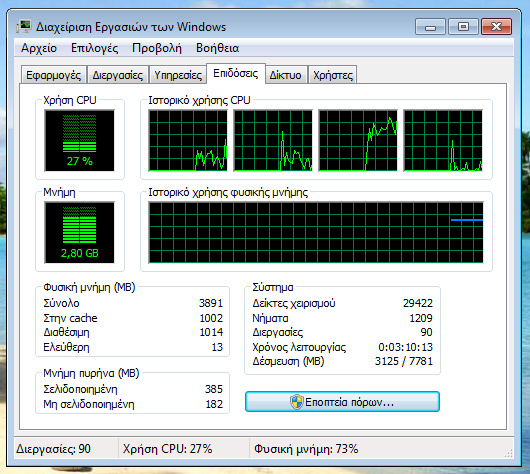This screenshot has height=474, width=530.
Task: Click the second CPU core history graph
Action: pos(273,140)
